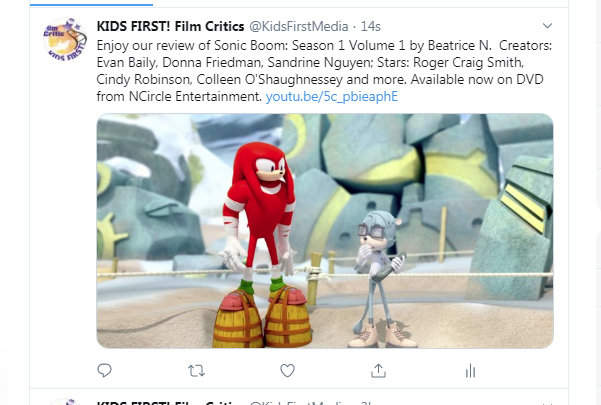The height and width of the screenshot is (405, 601).
Task: Click the @KidsFirstMedia handle
Action: point(299,26)
